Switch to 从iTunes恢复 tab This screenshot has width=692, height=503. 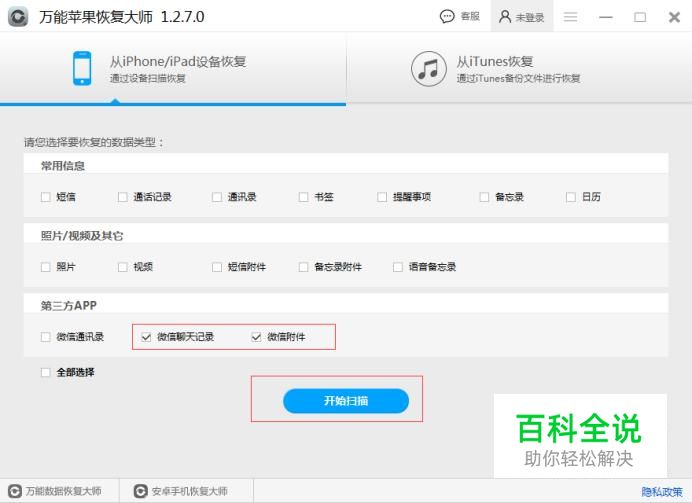519,68
